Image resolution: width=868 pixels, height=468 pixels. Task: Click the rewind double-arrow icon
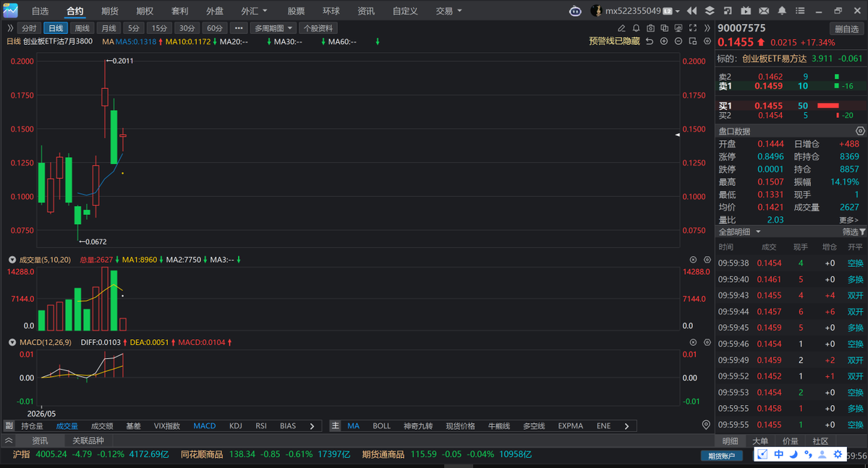tap(692, 11)
